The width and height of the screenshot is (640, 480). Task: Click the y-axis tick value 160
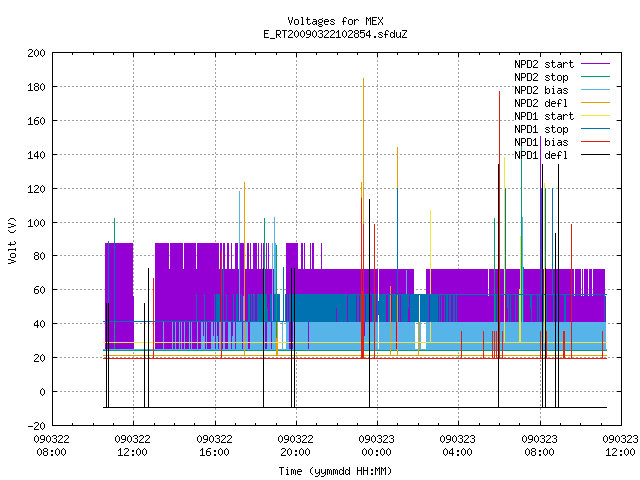coord(36,121)
